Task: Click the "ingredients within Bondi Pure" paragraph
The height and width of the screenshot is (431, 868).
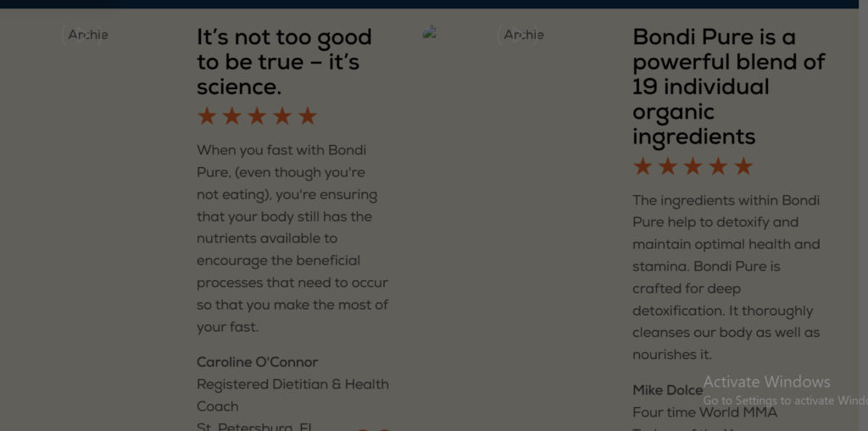Action: pos(726,277)
